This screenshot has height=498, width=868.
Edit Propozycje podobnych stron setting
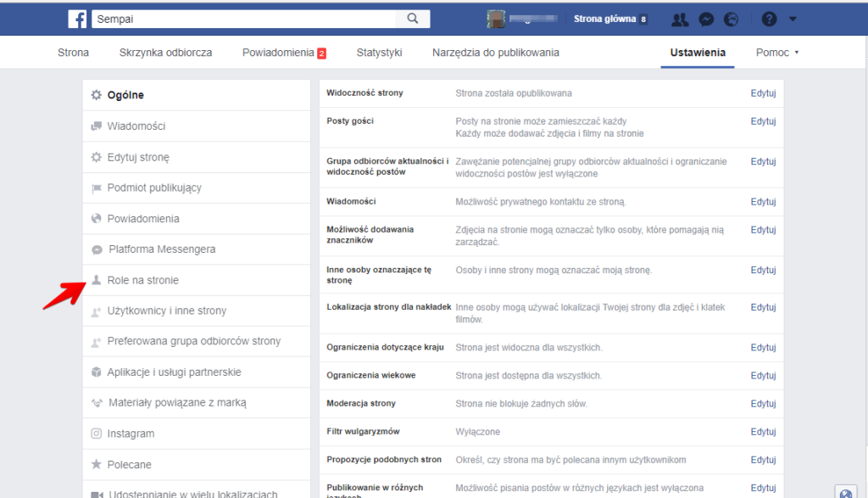click(763, 460)
